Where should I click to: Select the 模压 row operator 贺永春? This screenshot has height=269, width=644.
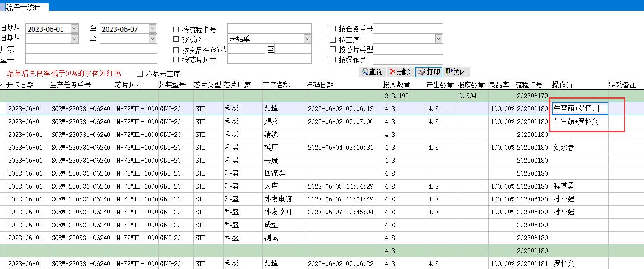pyautogui.click(x=564, y=148)
